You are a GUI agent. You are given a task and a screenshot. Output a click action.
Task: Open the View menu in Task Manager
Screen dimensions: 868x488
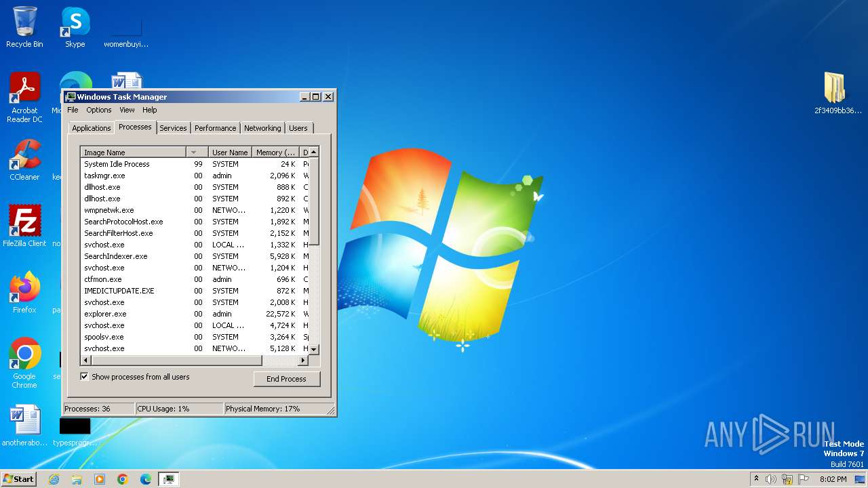point(127,110)
